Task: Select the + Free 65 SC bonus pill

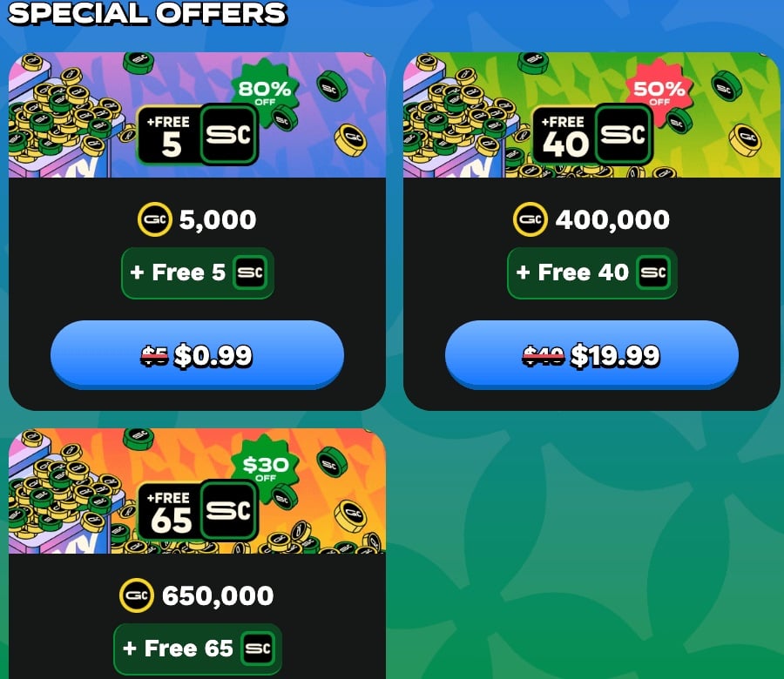Action: coord(198,649)
